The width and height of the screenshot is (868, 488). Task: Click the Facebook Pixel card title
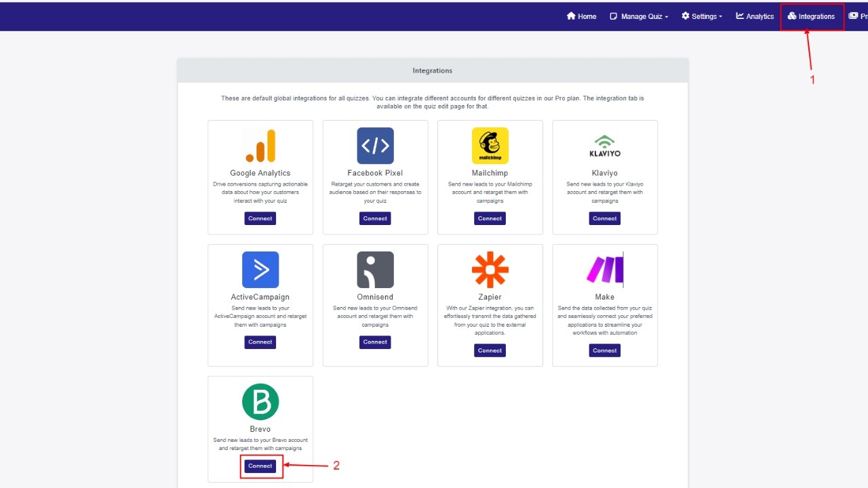375,174
